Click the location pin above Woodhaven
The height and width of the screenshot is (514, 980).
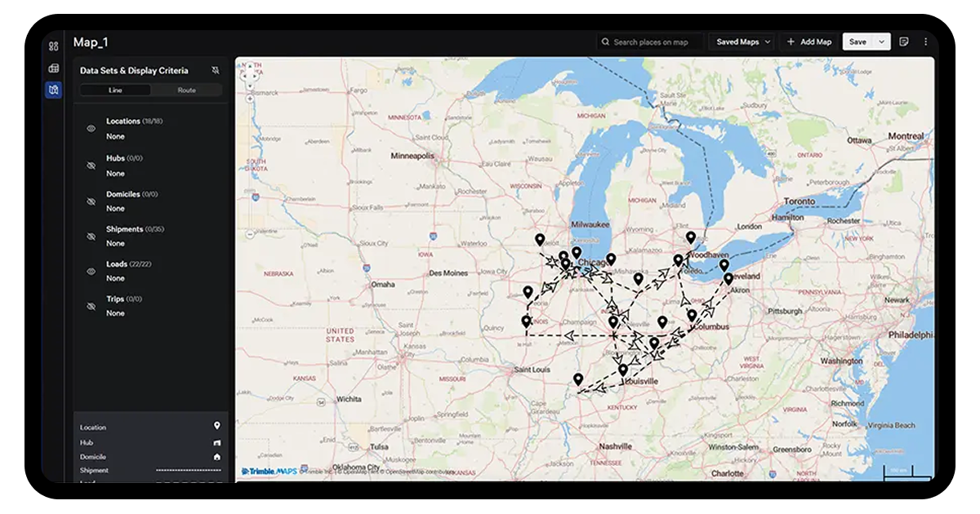coord(691,237)
